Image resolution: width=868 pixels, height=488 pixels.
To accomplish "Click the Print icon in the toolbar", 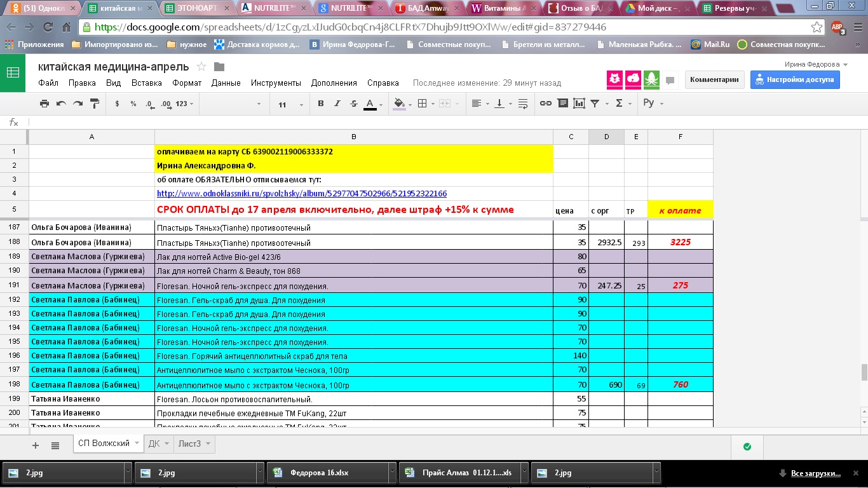I will (44, 104).
